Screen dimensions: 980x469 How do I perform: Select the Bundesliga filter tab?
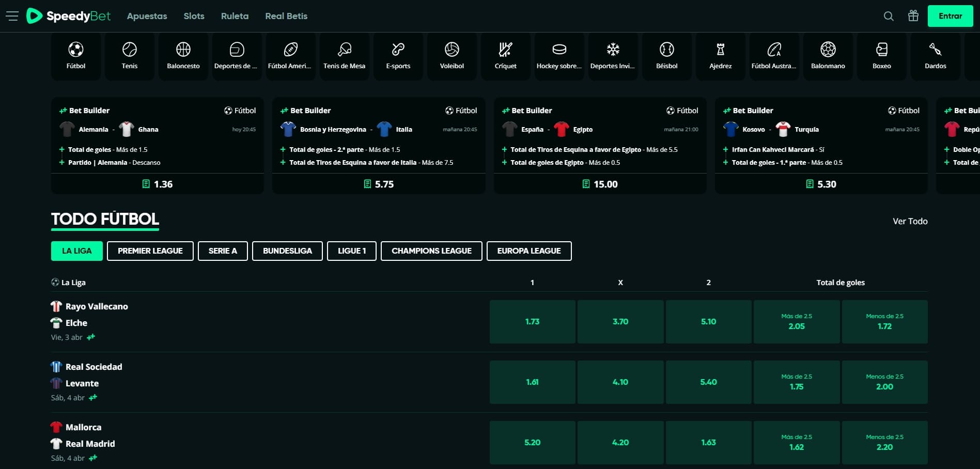(x=287, y=251)
